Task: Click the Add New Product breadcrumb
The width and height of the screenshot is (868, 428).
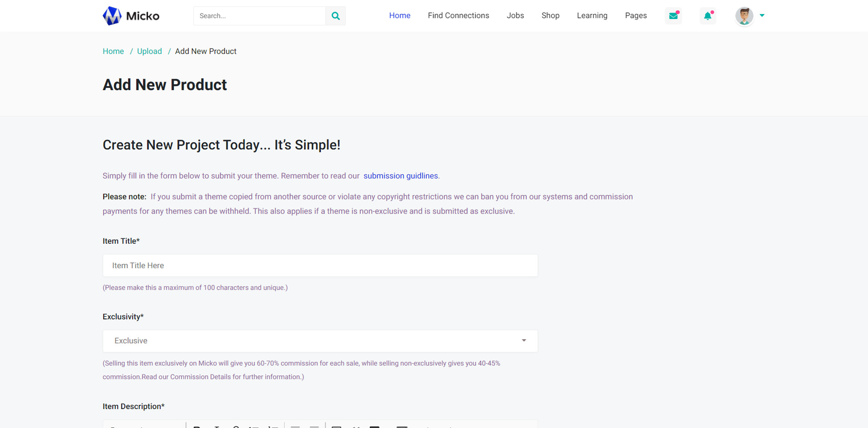Action: 206,51
